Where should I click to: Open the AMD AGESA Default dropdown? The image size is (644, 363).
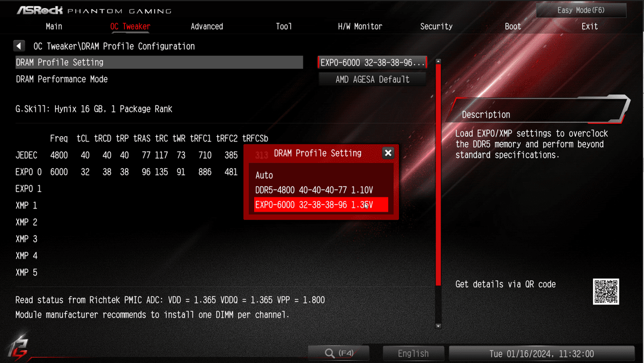pyautogui.click(x=372, y=79)
